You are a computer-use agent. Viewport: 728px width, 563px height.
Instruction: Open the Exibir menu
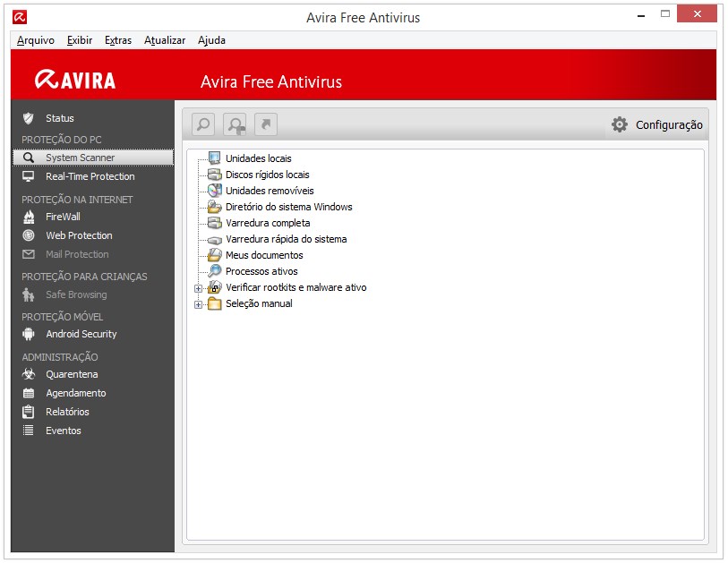tap(80, 40)
